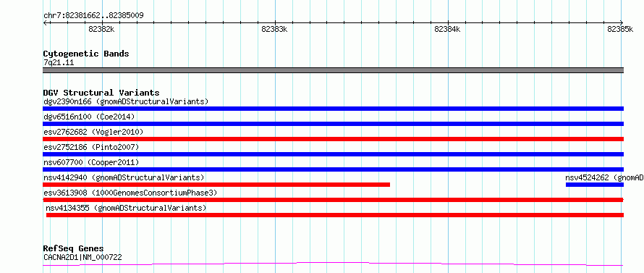Open the nsv4524262 label text

click(x=605, y=177)
